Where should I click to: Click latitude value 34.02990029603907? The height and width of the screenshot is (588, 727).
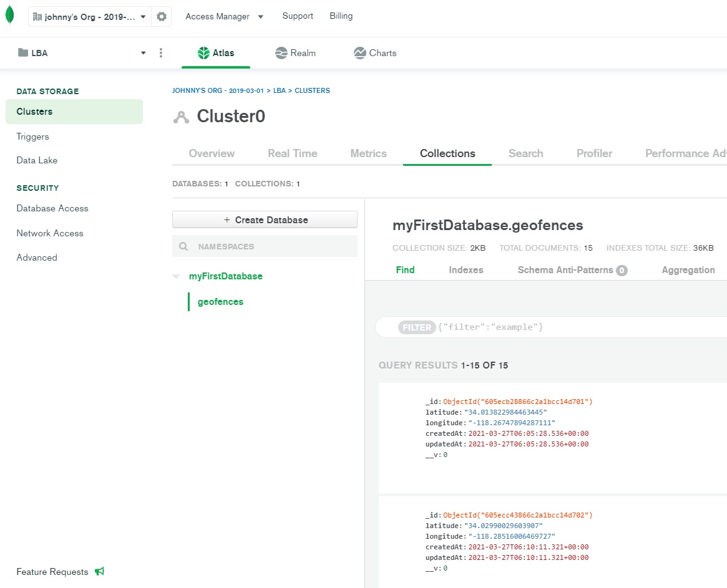tap(503, 526)
